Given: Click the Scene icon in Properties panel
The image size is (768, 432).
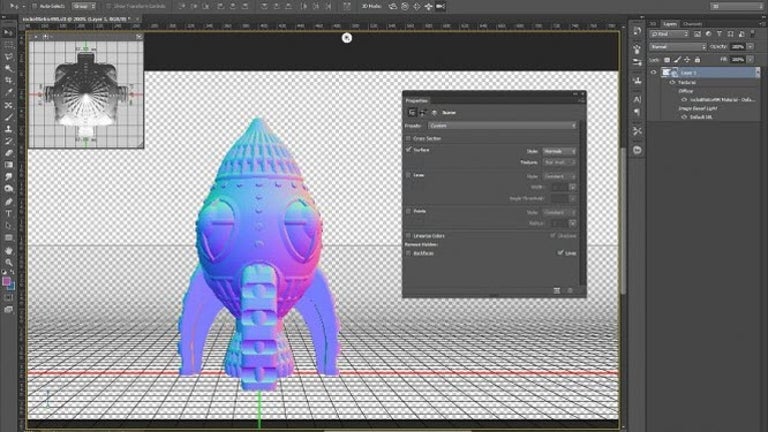Looking at the screenshot, I should (412, 112).
